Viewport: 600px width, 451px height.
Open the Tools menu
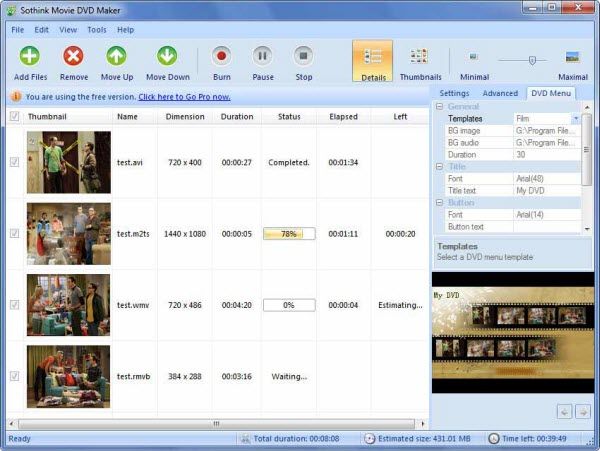[97, 30]
